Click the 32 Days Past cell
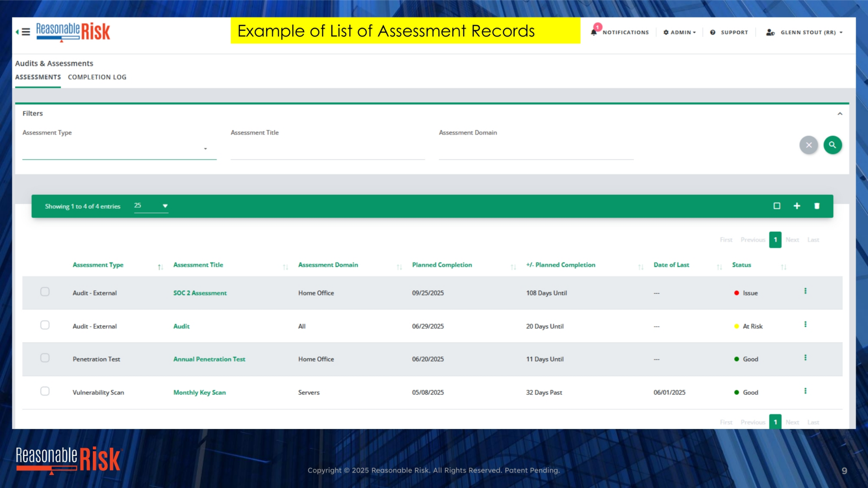 (544, 392)
